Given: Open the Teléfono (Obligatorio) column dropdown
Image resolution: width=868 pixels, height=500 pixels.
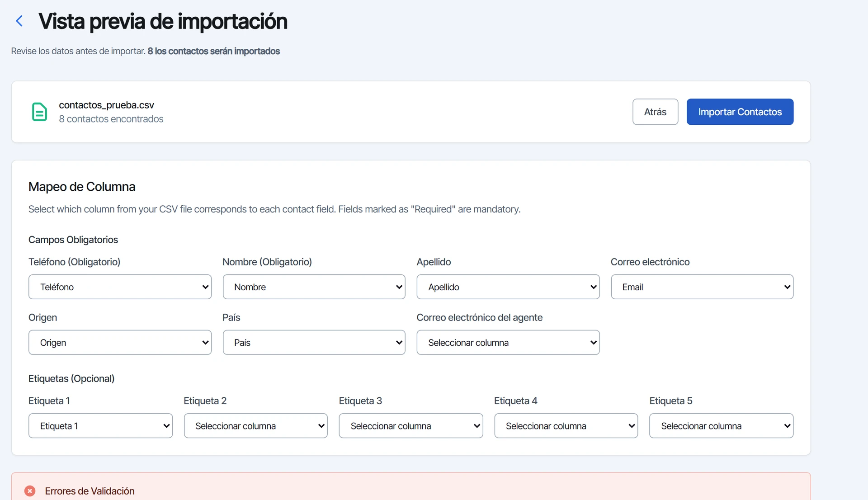Looking at the screenshot, I should click(120, 287).
